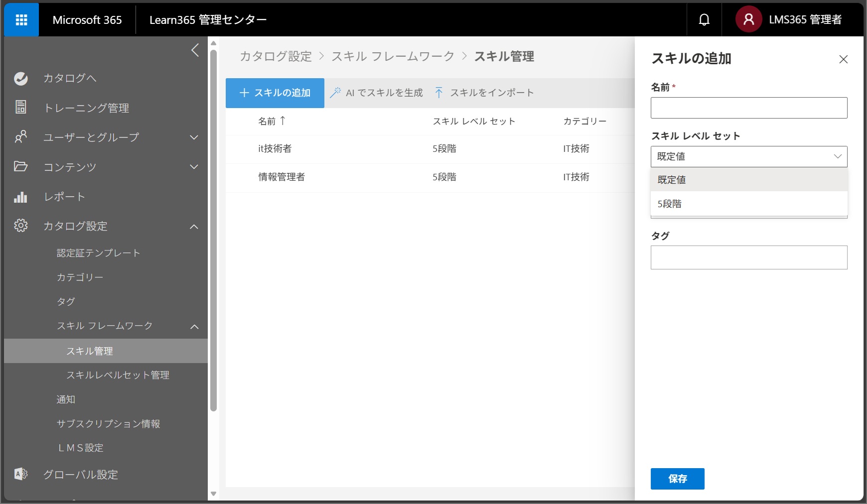Collapse the スキル フレームワーク chevron
Image resolution: width=867 pixels, height=504 pixels.
(x=194, y=327)
